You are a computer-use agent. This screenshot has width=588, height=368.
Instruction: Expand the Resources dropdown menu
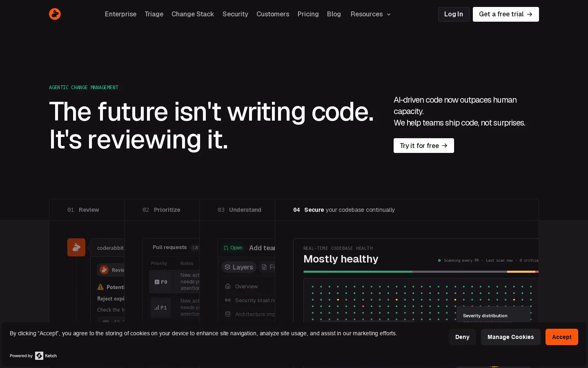(370, 14)
